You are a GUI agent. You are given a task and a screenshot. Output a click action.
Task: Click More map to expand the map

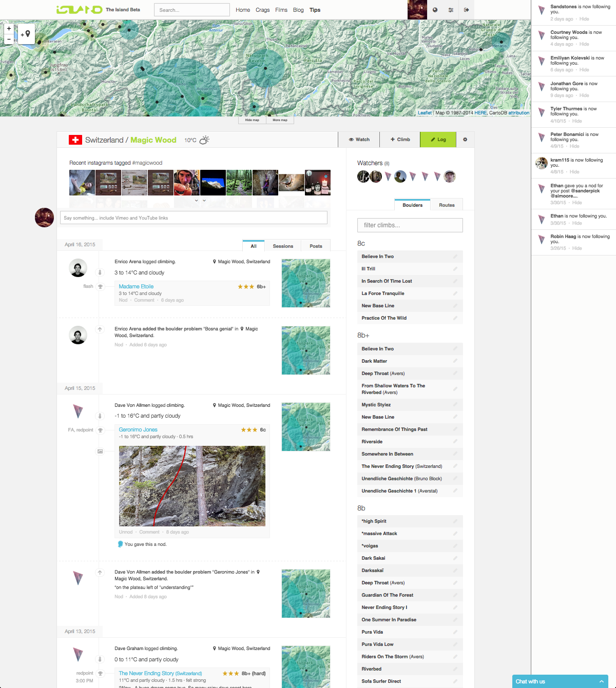[280, 120]
